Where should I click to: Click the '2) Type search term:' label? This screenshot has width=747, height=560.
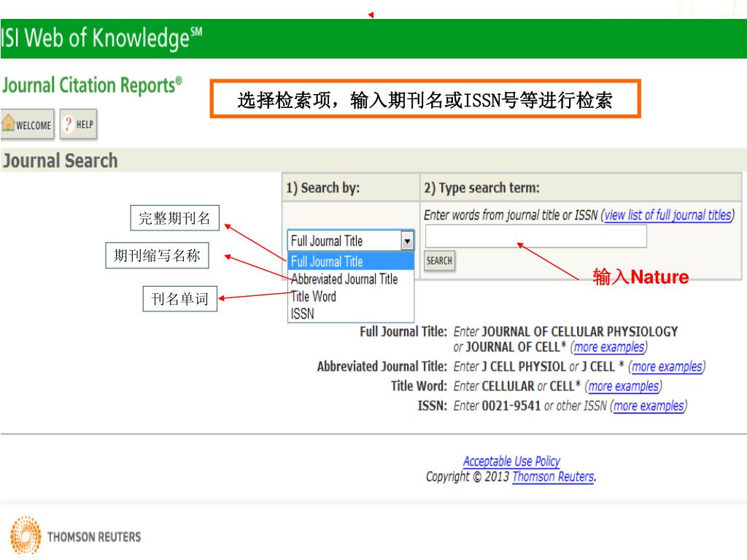point(481,188)
